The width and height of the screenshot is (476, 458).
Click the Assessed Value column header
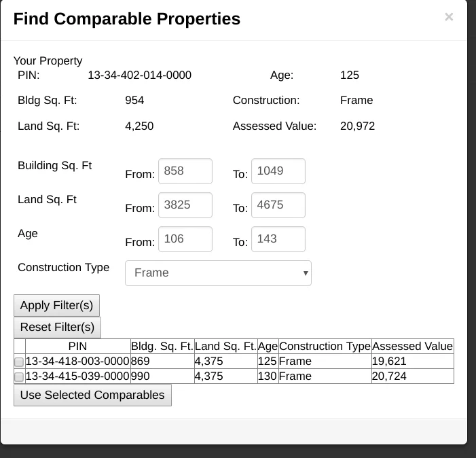(x=412, y=347)
